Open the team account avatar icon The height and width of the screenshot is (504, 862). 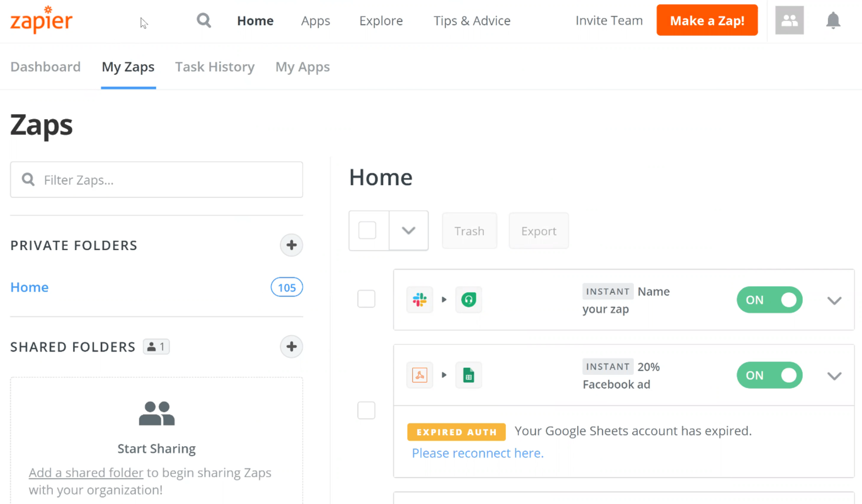[x=790, y=21]
